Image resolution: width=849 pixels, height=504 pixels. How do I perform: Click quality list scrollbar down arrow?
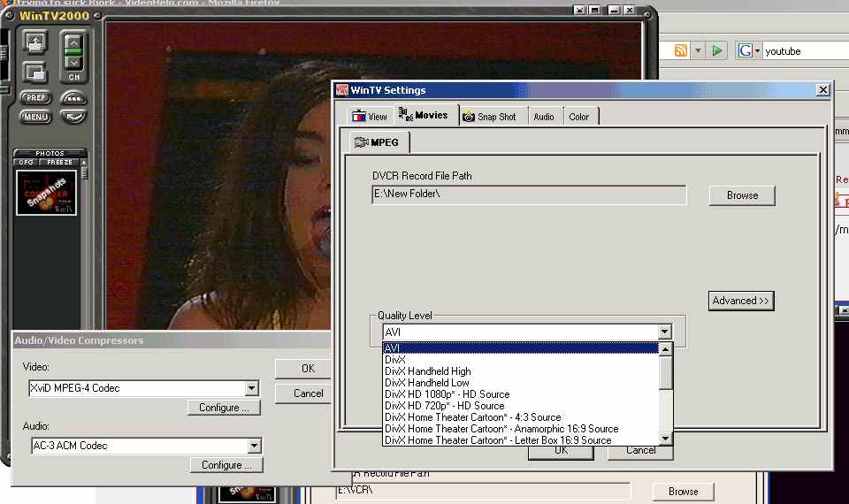665,438
